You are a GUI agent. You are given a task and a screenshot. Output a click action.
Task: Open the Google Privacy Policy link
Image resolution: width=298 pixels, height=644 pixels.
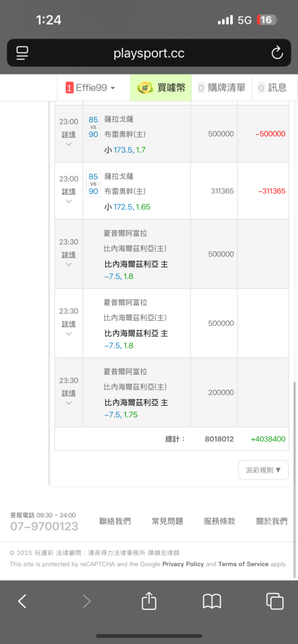click(183, 564)
